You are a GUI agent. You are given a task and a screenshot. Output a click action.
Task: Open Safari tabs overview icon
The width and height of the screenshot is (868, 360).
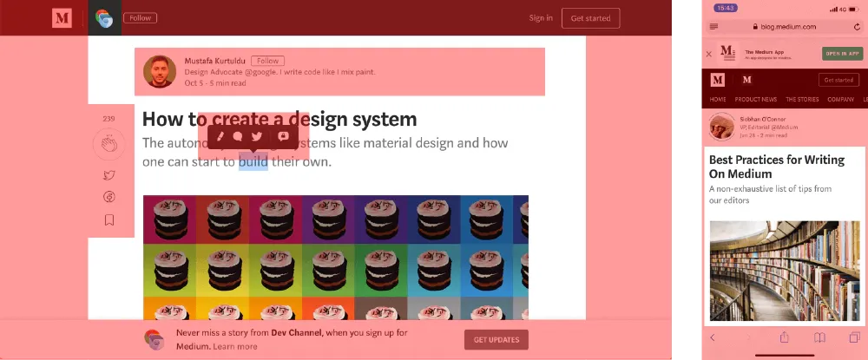(854, 337)
